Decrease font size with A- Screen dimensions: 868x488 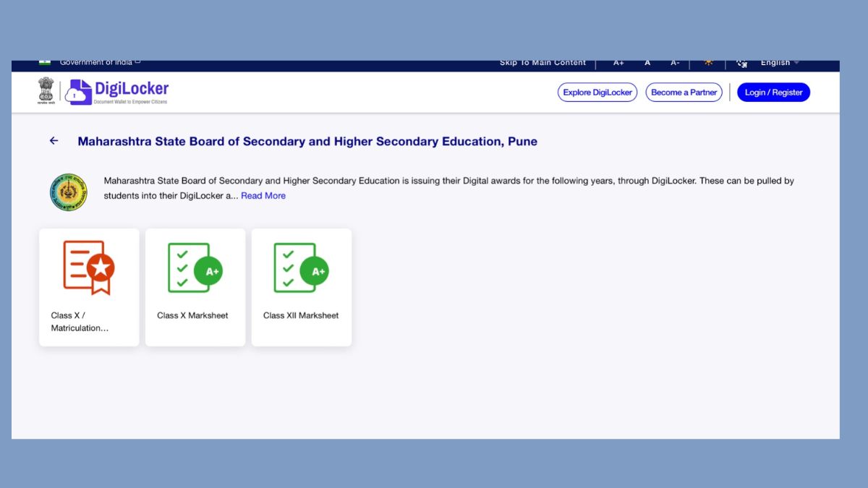point(674,64)
